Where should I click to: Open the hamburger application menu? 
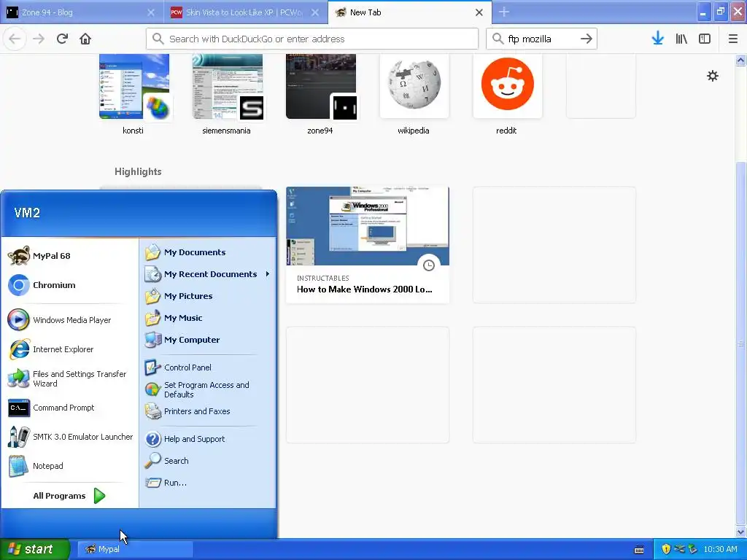[733, 39]
